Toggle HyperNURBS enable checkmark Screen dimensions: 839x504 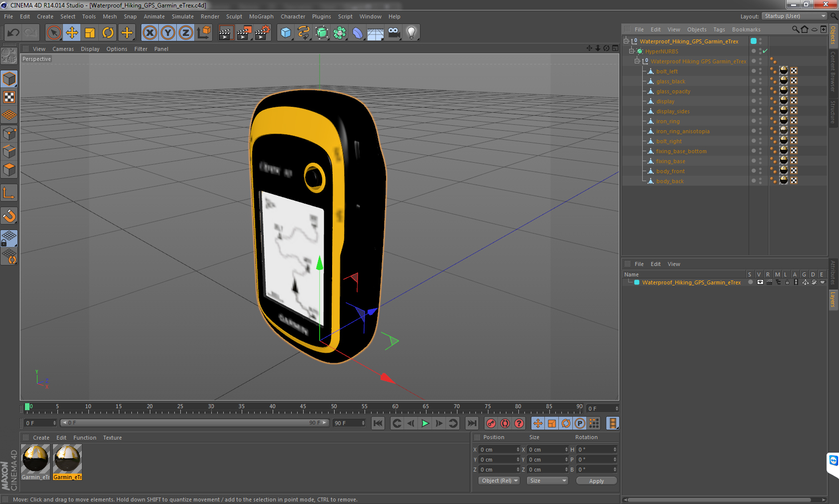coord(765,51)
